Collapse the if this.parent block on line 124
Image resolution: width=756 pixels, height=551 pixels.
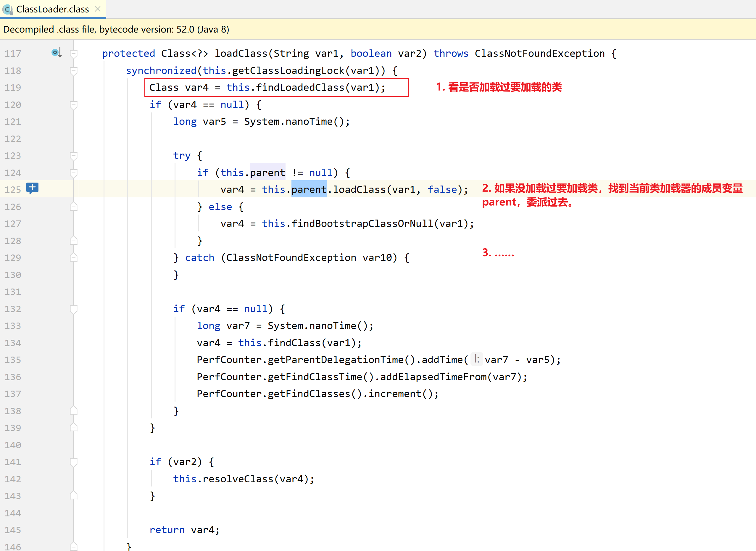[x=74, y=173]
